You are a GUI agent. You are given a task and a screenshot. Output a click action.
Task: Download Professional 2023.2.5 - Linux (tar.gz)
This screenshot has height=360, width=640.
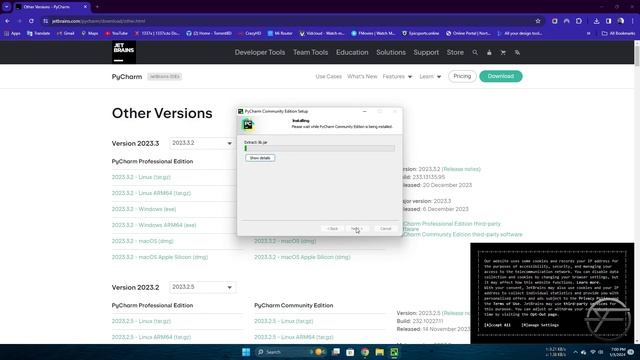141,321
